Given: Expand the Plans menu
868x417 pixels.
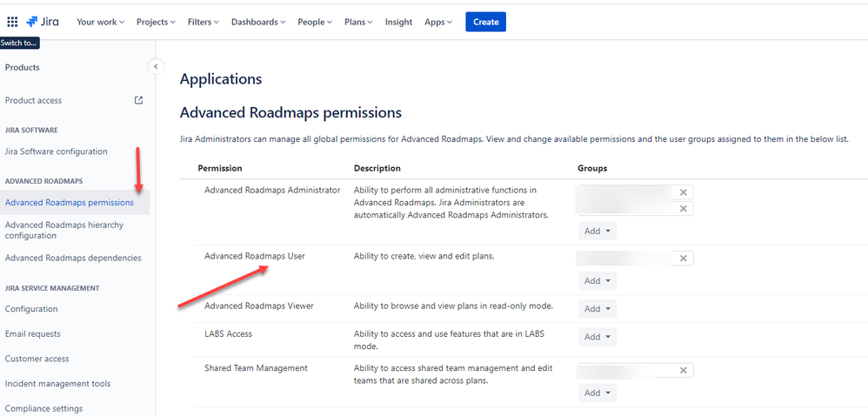Looking at the screenshot, I should pyautogui.click(x=358, y=22).
